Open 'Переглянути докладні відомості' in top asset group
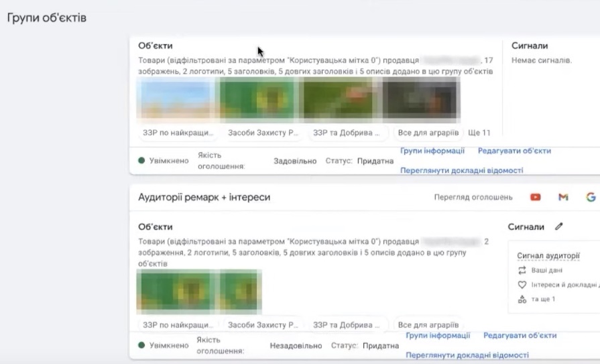Image resolution: width=600 pixels, height=364 pixels. (461, 170)
